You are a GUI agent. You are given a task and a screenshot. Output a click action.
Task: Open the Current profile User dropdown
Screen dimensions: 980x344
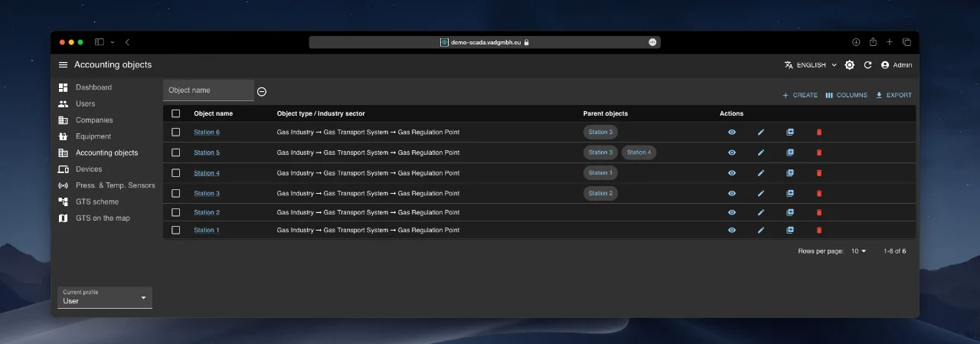tap(105, 297)
